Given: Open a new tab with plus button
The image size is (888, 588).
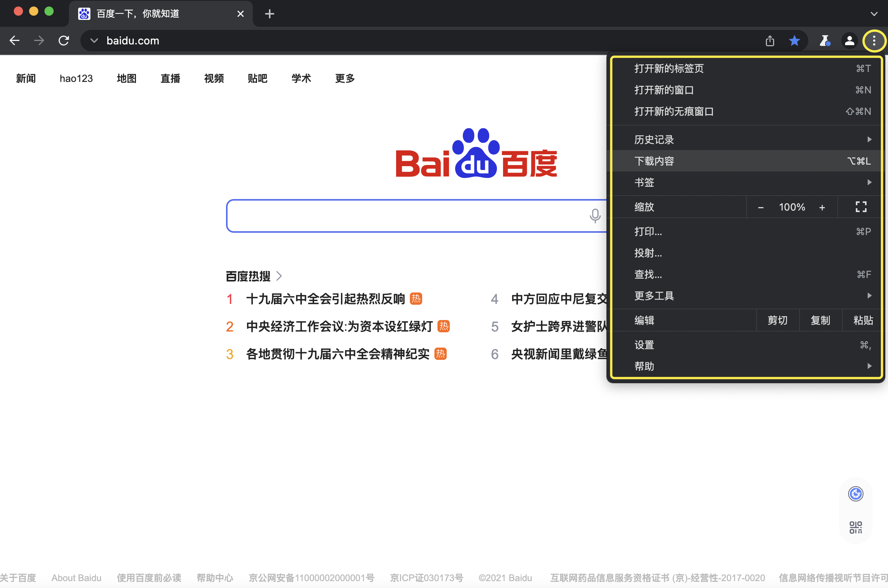Looking at the screenshot, I should click(270, 14).
